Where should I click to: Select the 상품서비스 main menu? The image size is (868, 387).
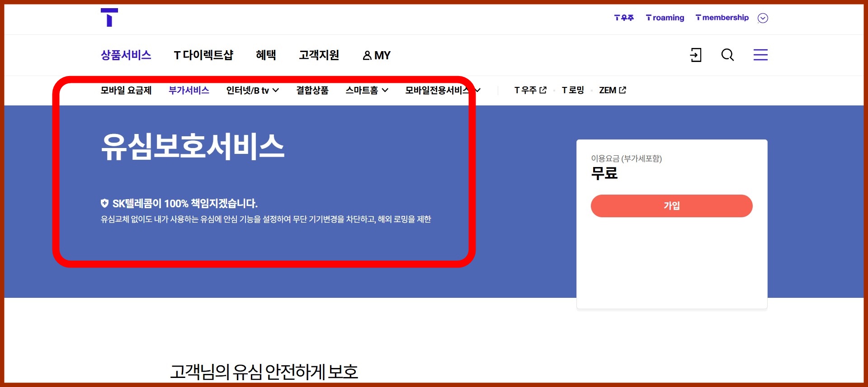[126, 55]
